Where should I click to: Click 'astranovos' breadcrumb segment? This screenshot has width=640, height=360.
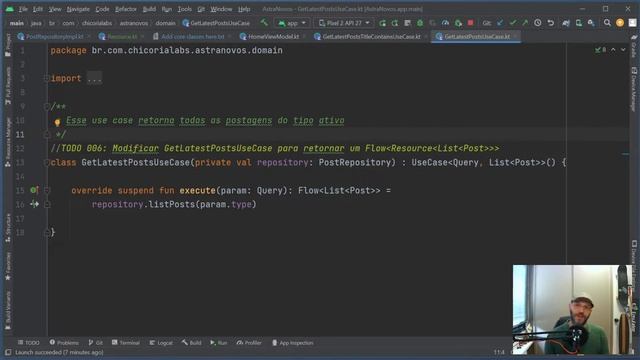[x=134, y=23]
